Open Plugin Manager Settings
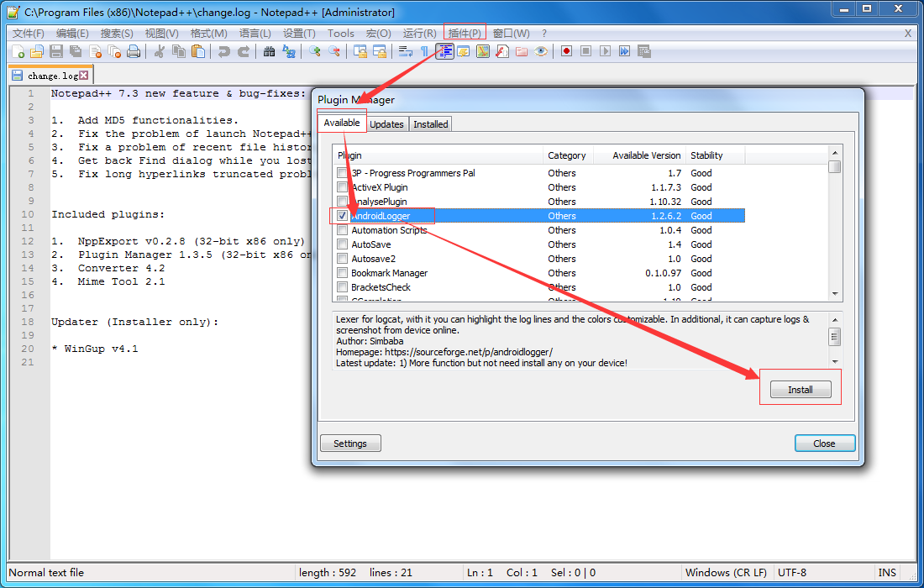The height and width of the screenshot is (588, 924). pos(350,443)
